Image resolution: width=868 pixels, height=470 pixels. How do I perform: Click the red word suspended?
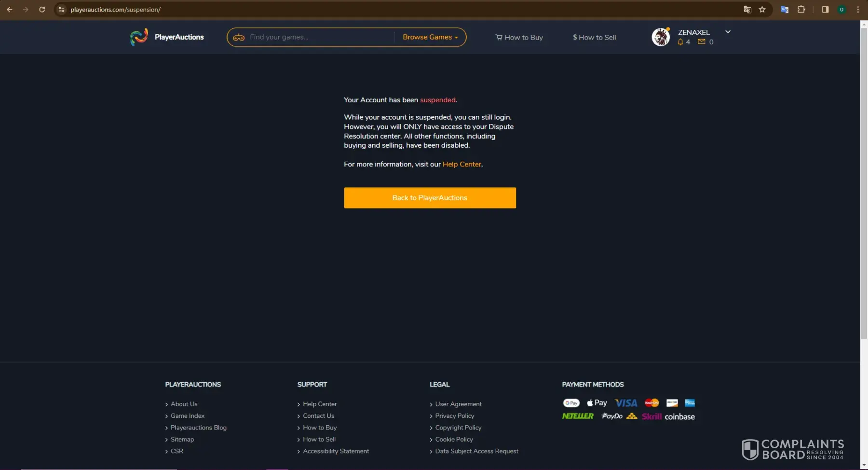pos(438,100)
